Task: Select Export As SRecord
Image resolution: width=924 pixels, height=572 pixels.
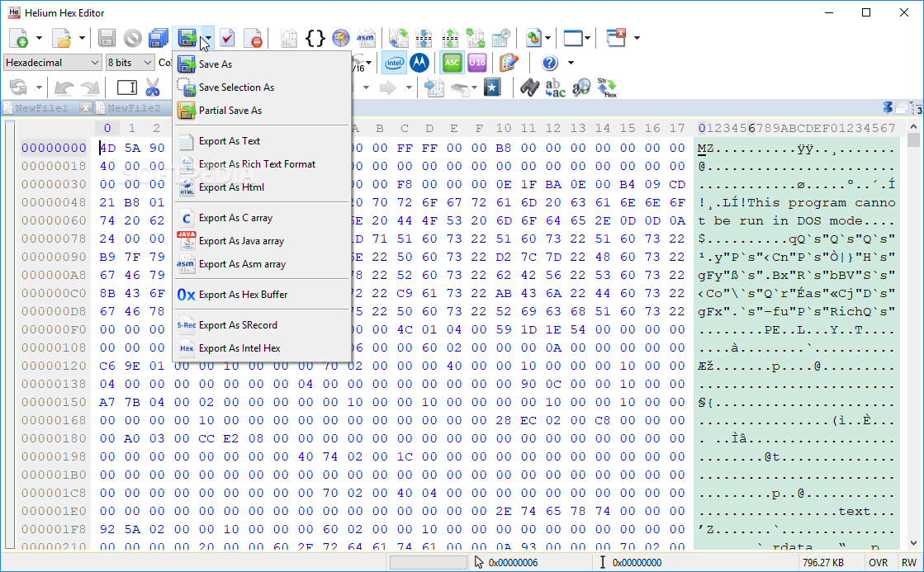Action: [263, 325]
